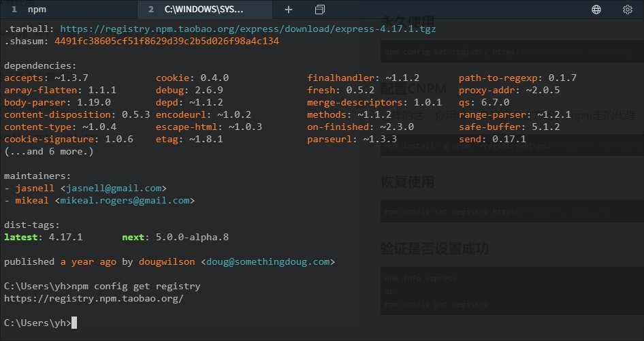Click the 'finalhandler' dependency entry
This screenshot has width=644, height=341.
(x=364, y=78)
